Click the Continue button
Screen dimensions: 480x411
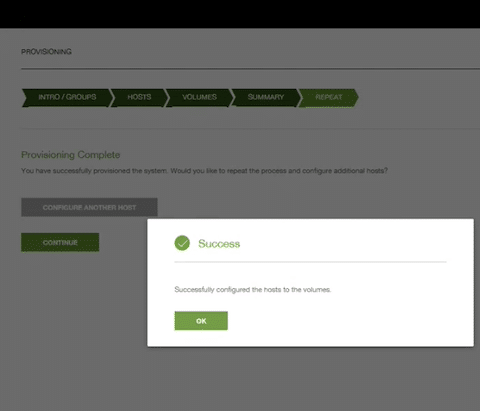click(x=60, y=242)
